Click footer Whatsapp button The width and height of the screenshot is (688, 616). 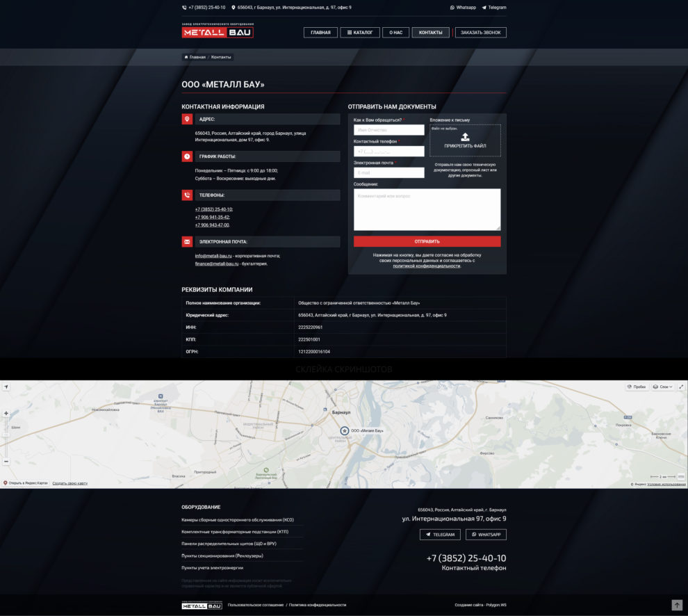point(486,535)
